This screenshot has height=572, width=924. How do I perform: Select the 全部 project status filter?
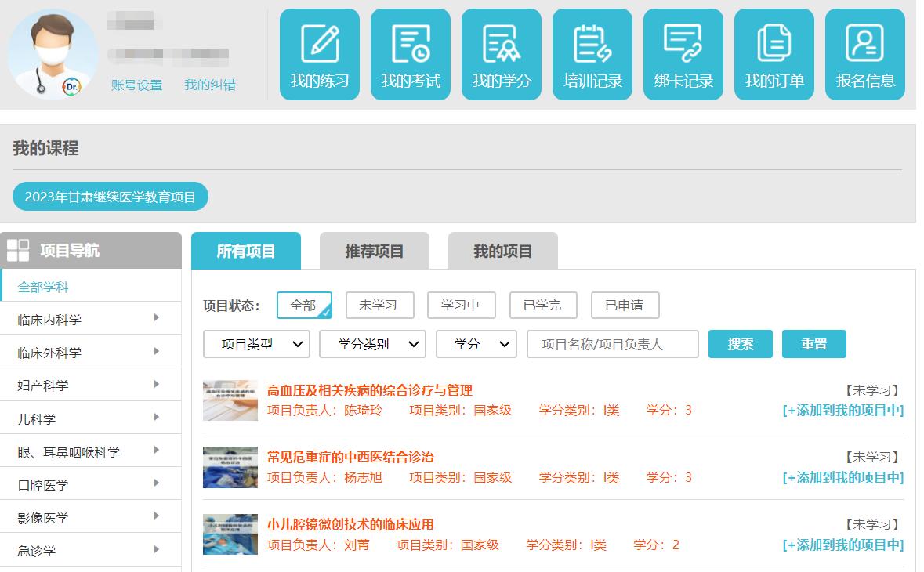tap(304, 306)
